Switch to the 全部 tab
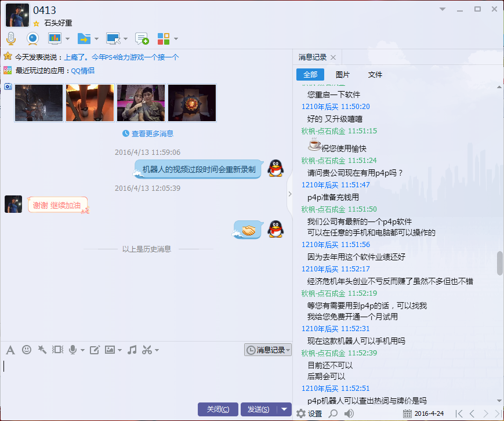This screenshot has height=421, width=504. pos(310,75)
